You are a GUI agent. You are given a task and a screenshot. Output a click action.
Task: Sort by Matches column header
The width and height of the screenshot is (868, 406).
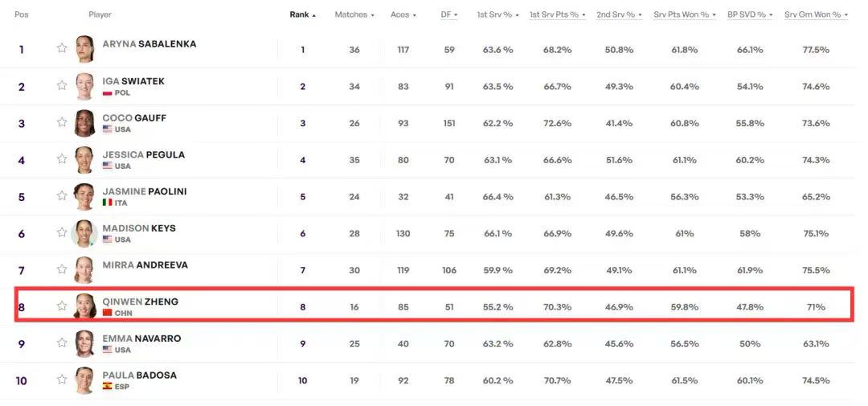coord(354,14)
